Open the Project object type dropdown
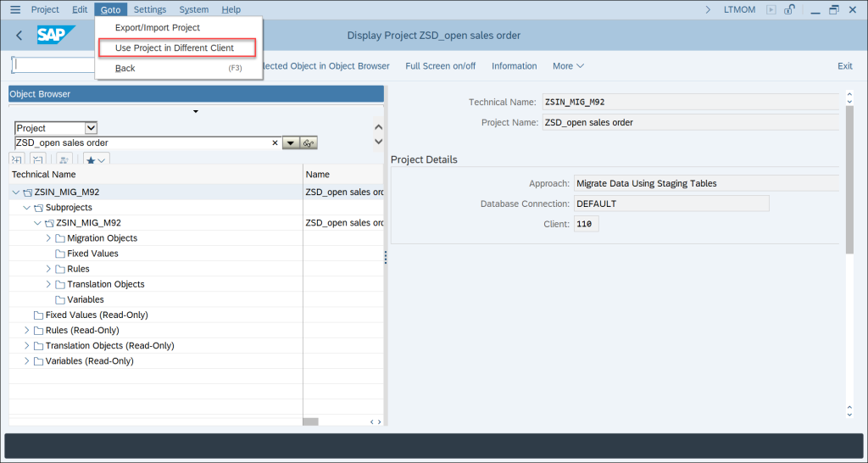This screenshot has height=463, width=868. coord(92,128)
